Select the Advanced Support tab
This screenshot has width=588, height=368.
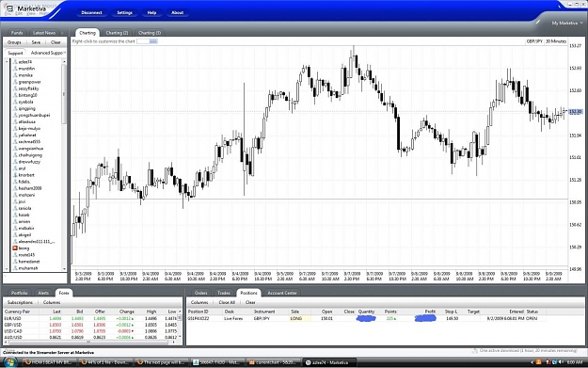coord(47,53)
